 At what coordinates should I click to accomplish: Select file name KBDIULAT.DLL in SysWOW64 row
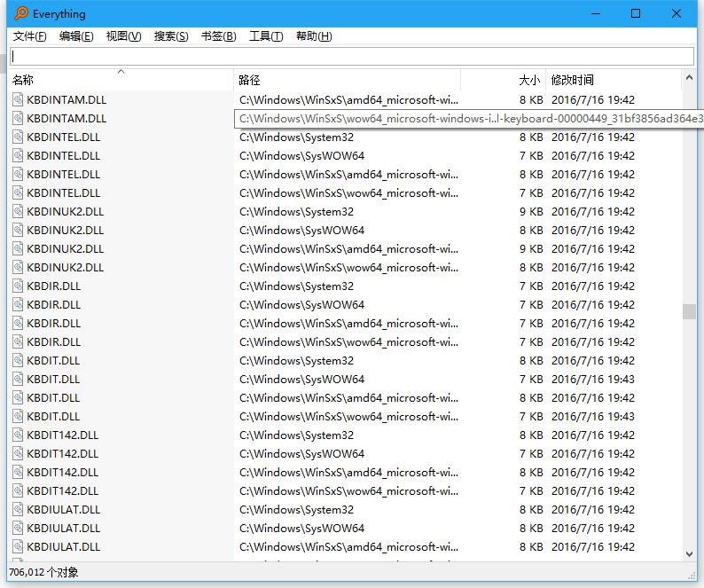tap(63, 529)
